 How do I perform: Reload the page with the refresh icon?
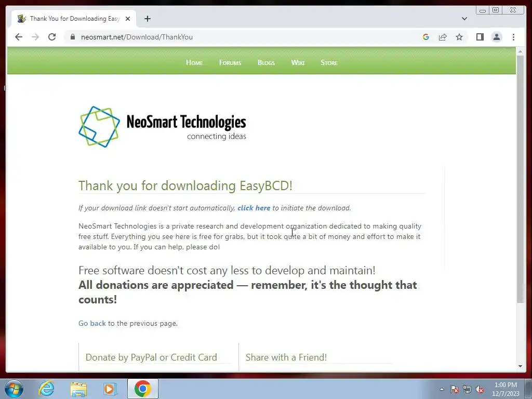point(52,37)
